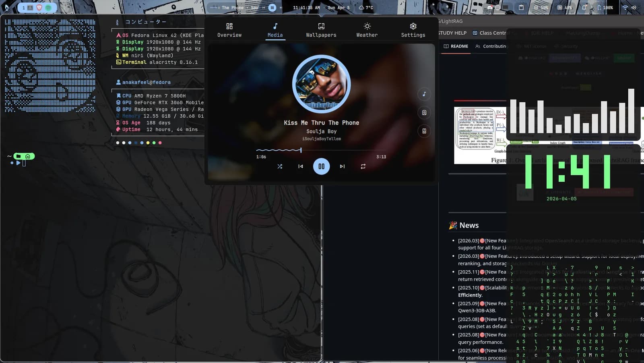Click the date Sun Apr 5
Image resolution: width=644 pixels, height=363 pixels.
click(x=339, y=8)
